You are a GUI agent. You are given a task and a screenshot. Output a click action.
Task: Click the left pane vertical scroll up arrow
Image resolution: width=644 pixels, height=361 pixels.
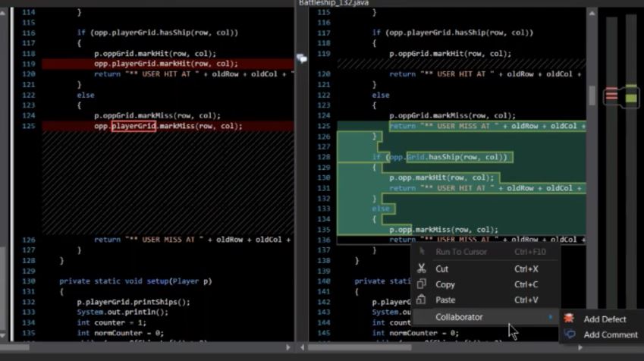click(3, 13)
